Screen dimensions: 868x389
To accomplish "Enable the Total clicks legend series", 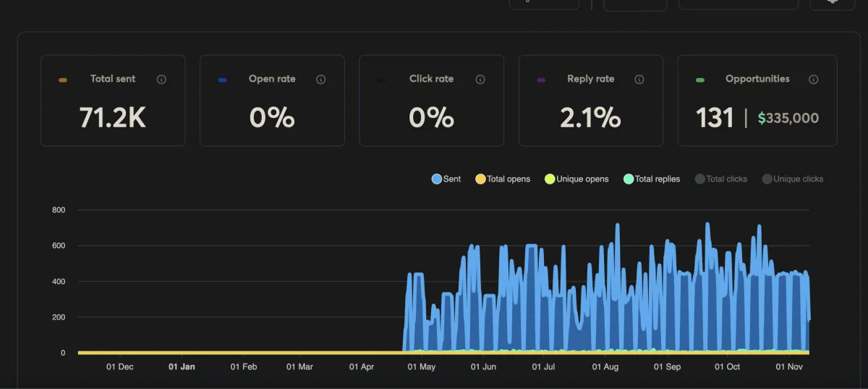I will (x=721, y=179).
